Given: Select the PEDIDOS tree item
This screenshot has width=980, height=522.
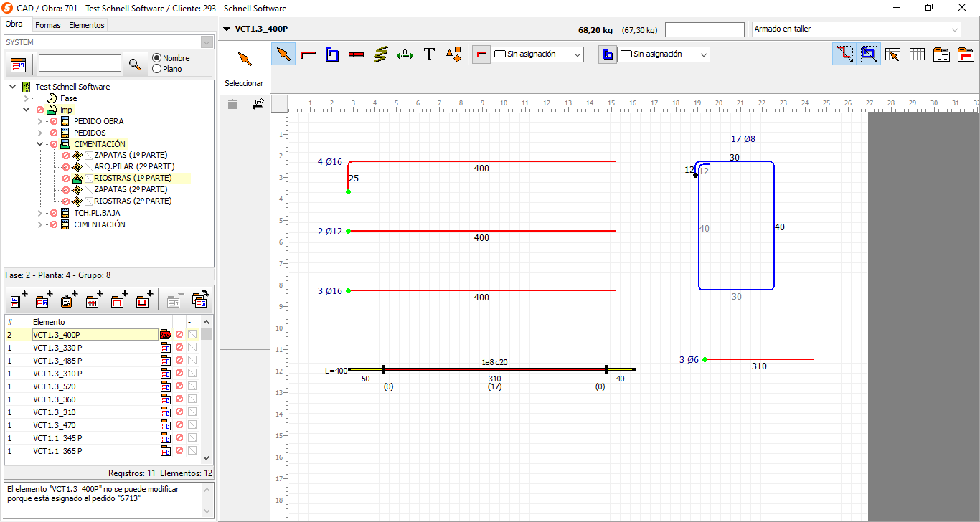Looking at the screenshot, I should (x=90, y=133).
